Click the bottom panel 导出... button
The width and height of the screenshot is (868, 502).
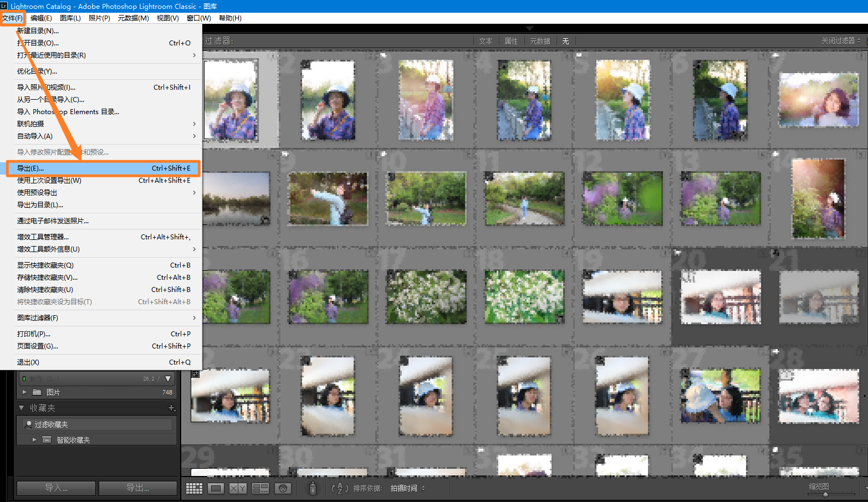click(x=137, y=488)
